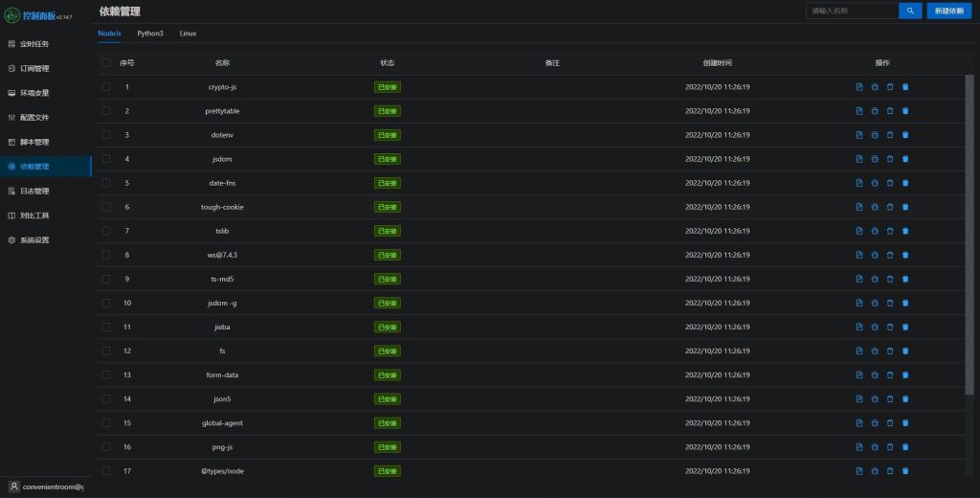
Task: Click the user avatar icon beside convenientroom
Action: 13,487
